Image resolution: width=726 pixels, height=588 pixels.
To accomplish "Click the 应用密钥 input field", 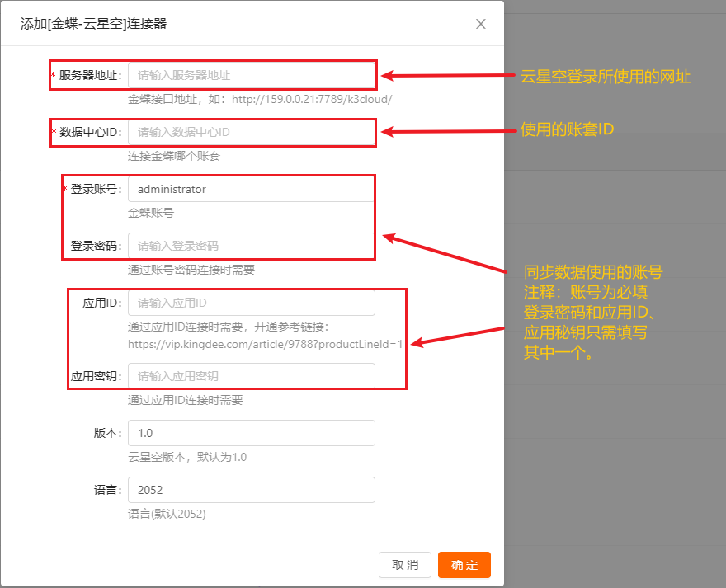I will [251, 376].
